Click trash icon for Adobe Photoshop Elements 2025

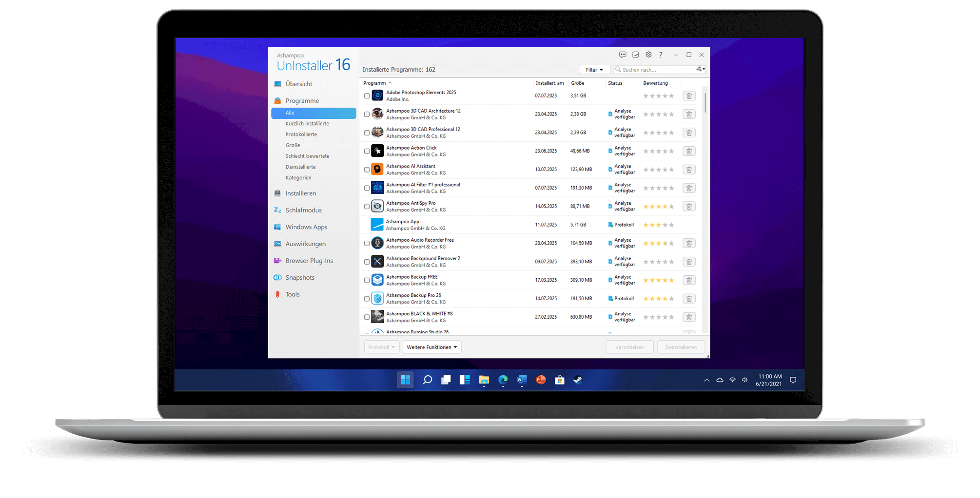pos(689,96)
